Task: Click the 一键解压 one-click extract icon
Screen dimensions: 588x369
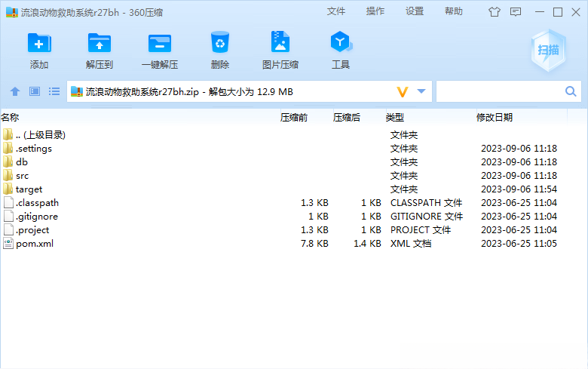Action: click(x=160, y=43)
